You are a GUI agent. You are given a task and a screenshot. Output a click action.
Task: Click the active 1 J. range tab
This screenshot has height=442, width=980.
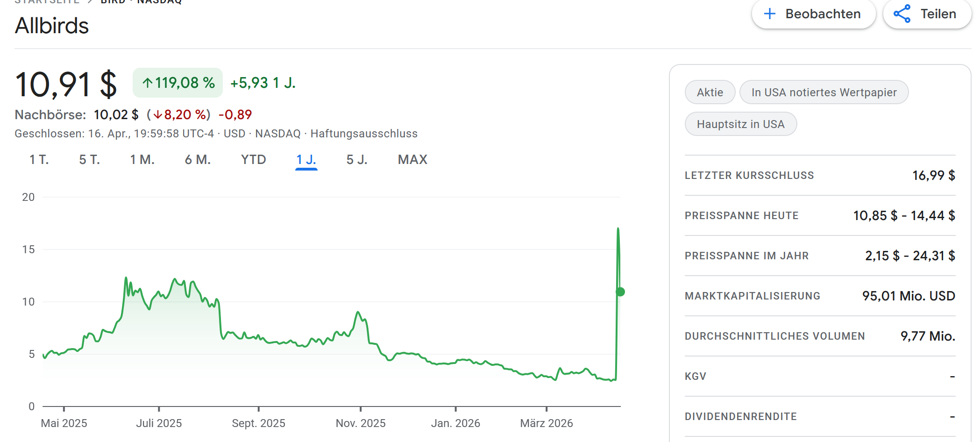(306, 160)
